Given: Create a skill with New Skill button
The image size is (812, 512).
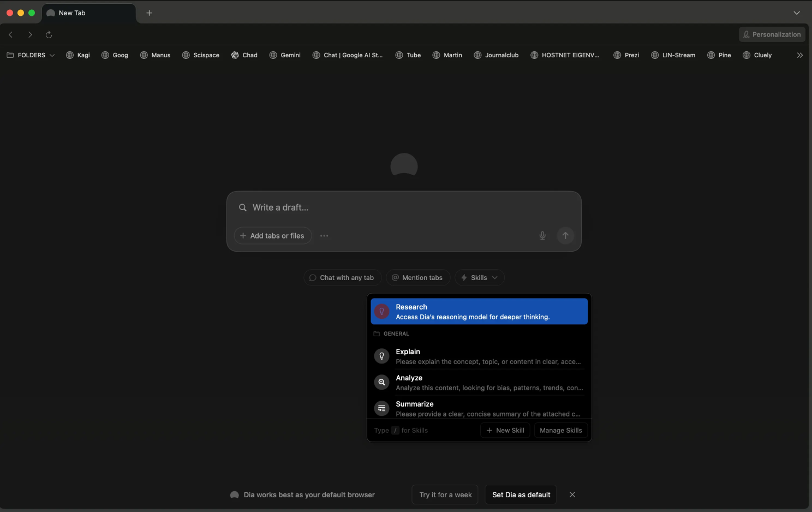Looking at the screenshot, I should coord(505,431).
